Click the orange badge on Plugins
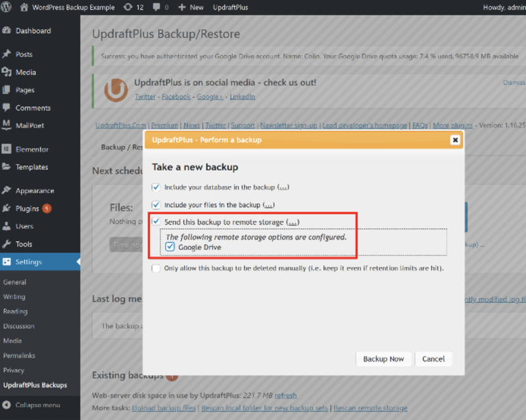This screenshot has height=420, width=526. point(47,208)
